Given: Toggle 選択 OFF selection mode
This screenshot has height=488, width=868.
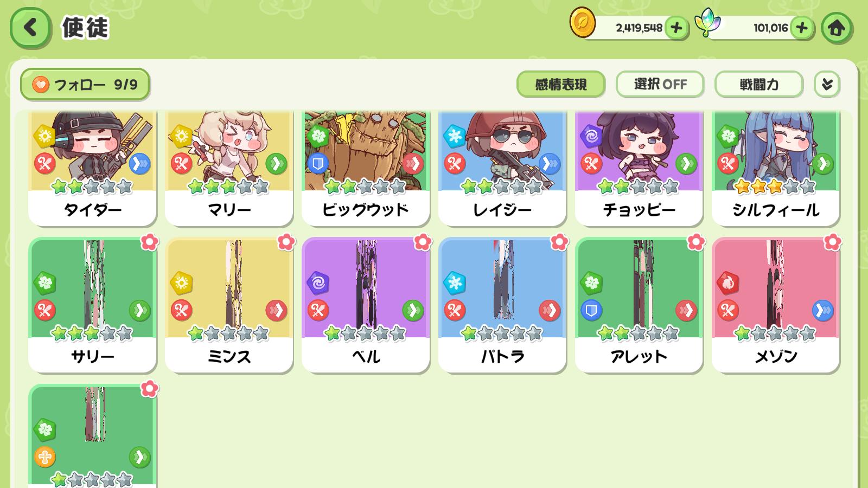Looking at the screenshot, I should (660, 85).
